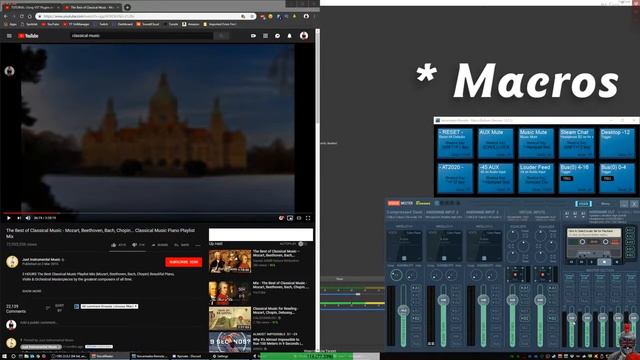Play the YouTube classical music video
The width and height of the screenshot is (640, 360).
coord(9,218)
